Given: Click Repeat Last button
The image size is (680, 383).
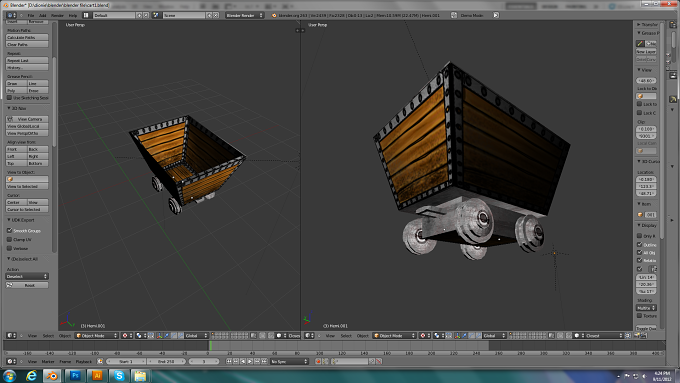Looking at the screenshot, I should [x=27, y=60].
